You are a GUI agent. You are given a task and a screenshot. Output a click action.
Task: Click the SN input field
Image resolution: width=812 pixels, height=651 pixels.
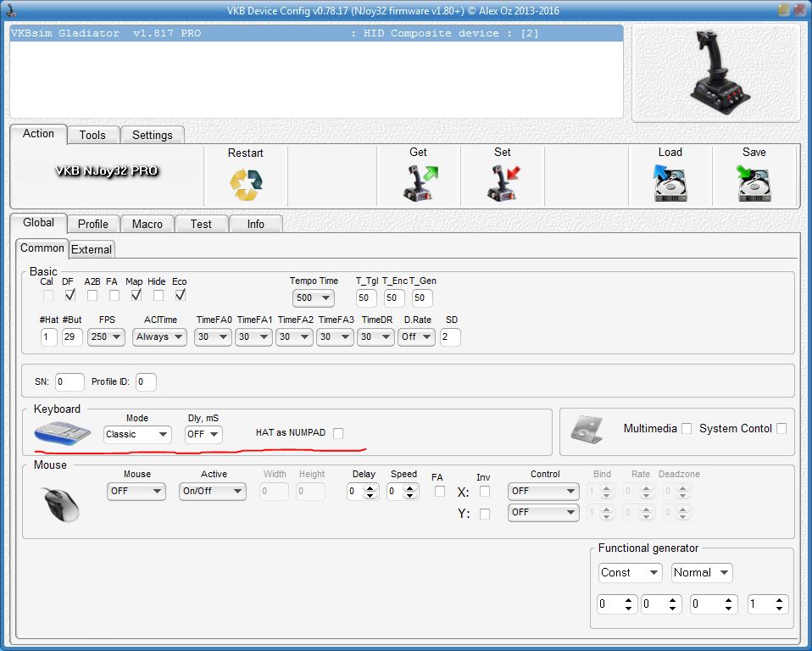tap(70, 382)
